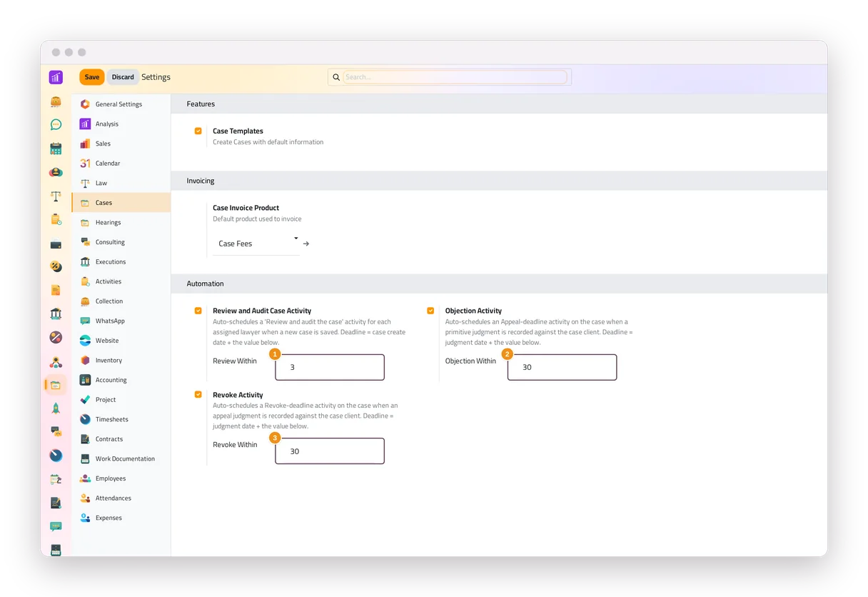
Task: Expand the Case Invoice Product dropdown
Action: point(256,244)
